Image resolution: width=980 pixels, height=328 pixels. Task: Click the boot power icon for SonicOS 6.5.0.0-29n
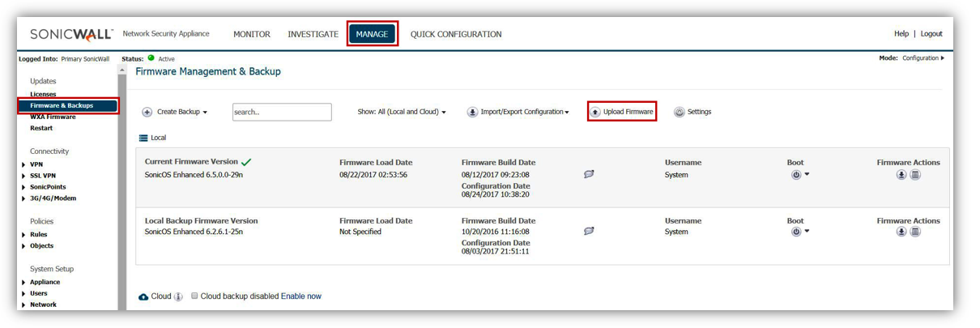[796, 175]
